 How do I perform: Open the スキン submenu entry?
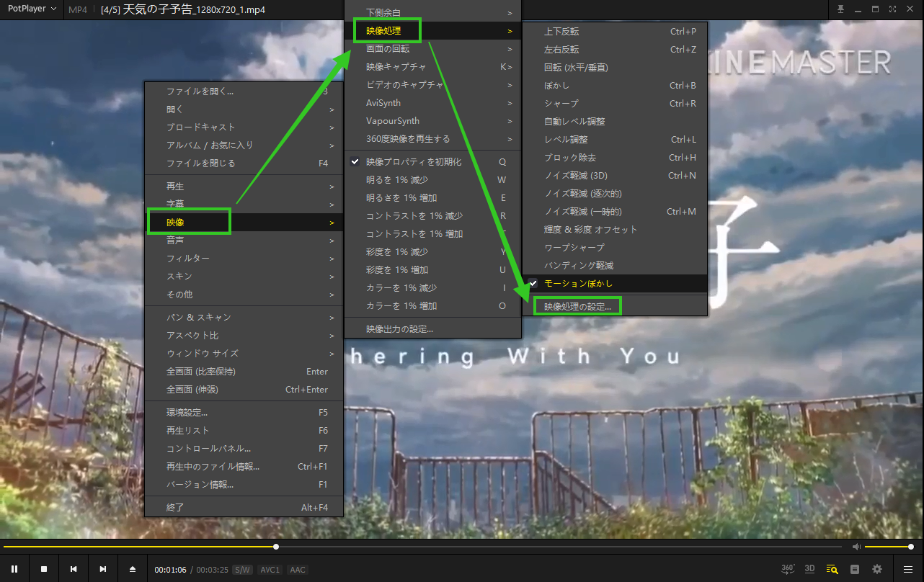pos(244,277)
